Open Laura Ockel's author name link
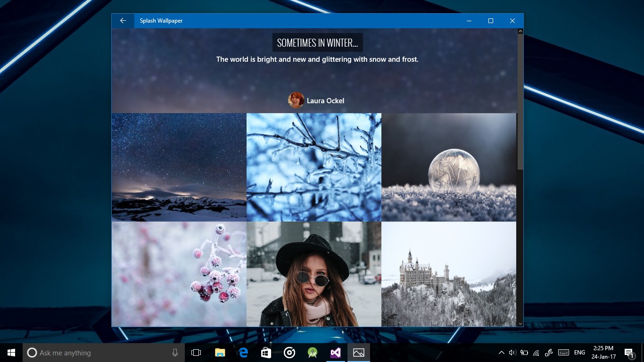This screenshot has height=362, width=644. coord(325,101)
